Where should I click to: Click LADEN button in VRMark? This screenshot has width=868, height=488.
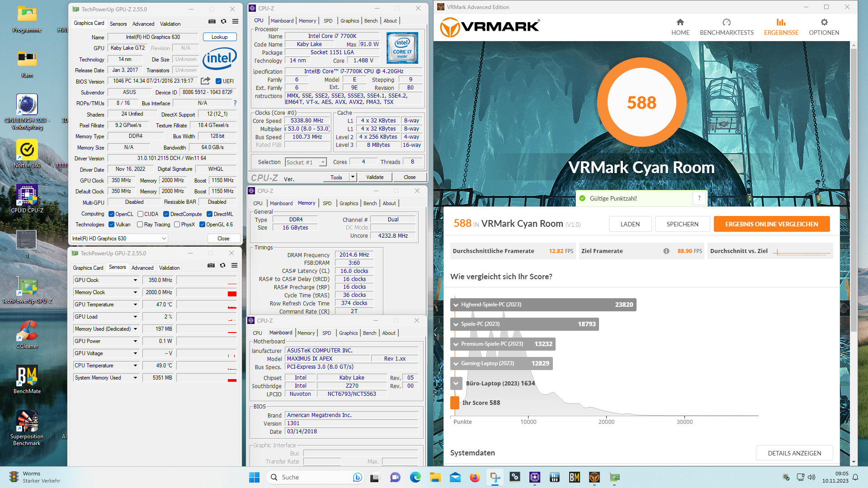(630, 224)
